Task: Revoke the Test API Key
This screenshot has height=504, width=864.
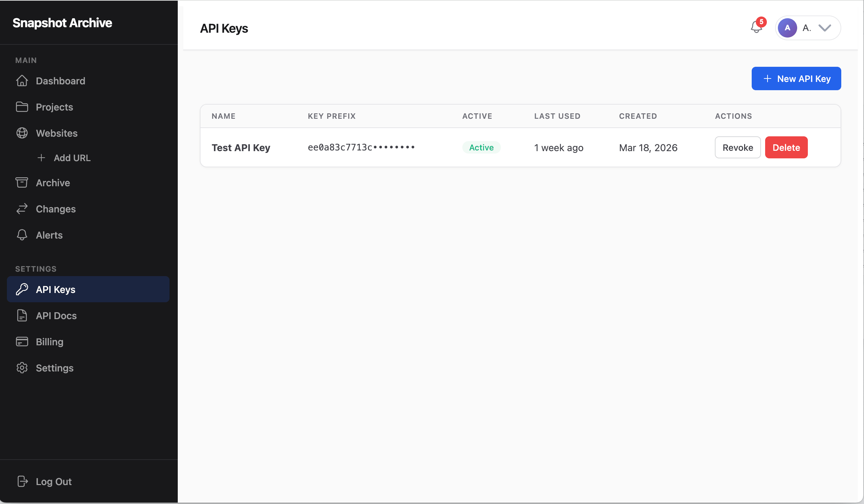Action: 738,147
